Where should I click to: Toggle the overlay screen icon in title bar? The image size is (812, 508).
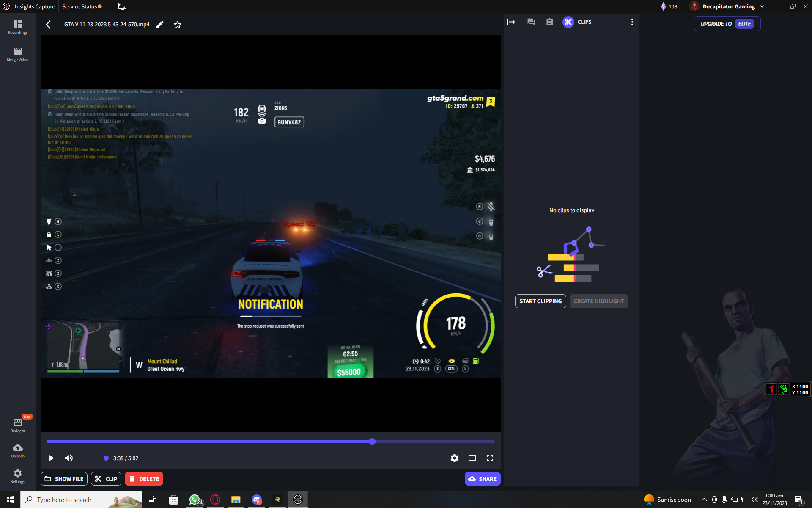122,6
